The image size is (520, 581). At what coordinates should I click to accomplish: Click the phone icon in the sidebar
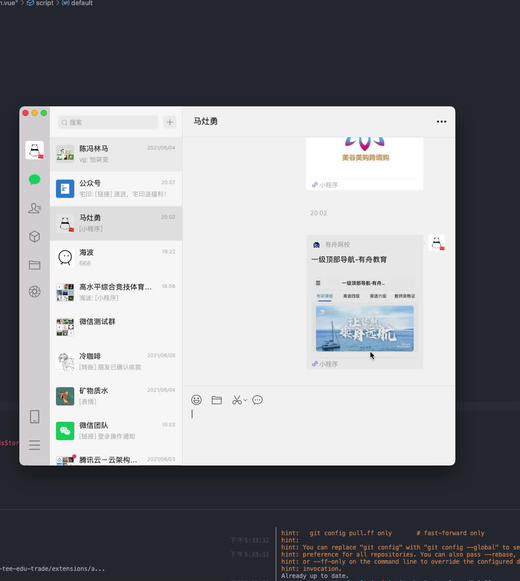click(34, 416)
